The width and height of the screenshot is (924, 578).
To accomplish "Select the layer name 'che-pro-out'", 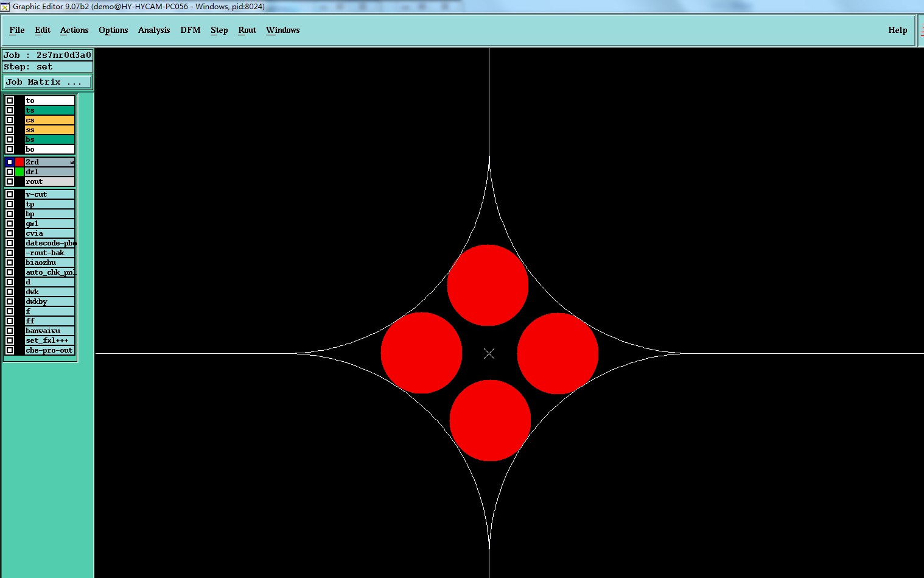I will [x=49, y=350].
